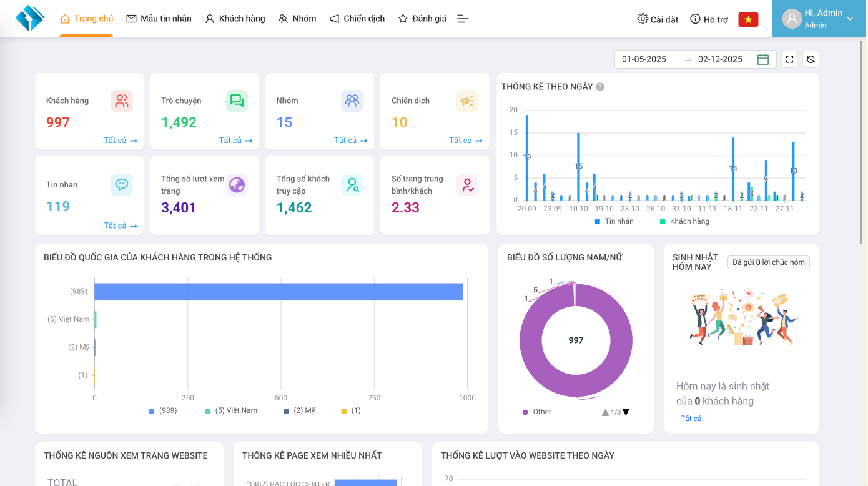868x486 pixels.
Task: Click the Đã gửi 0 lời chúc hôm button
Action: (x=768, y=262)
